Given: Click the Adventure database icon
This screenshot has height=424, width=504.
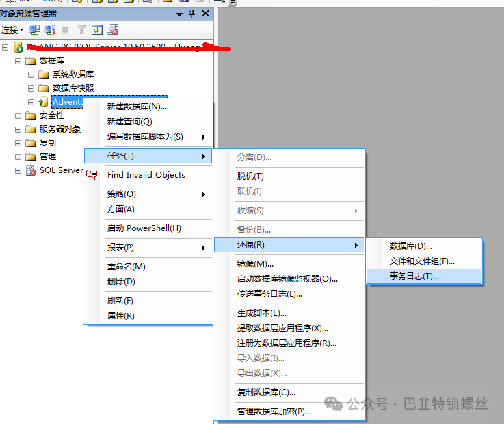Looking at the screenshot, I should click(x=43, y=102).
